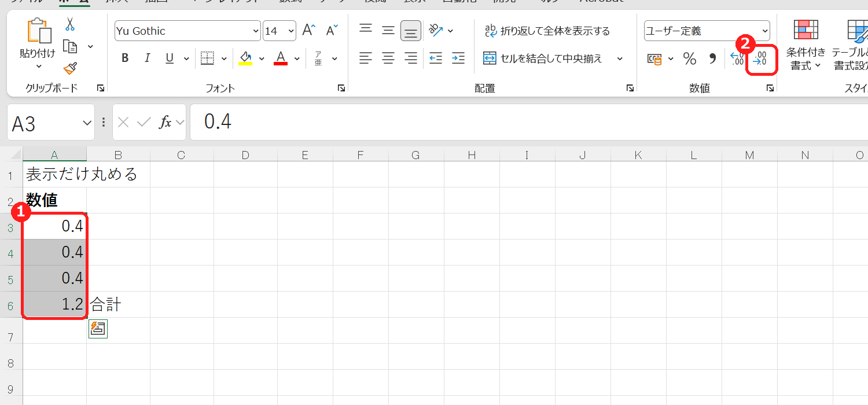Expand the merge cells options arrow
Image resolution: width=868 pixels, height=405 pixels.
(x=620, y=58)
